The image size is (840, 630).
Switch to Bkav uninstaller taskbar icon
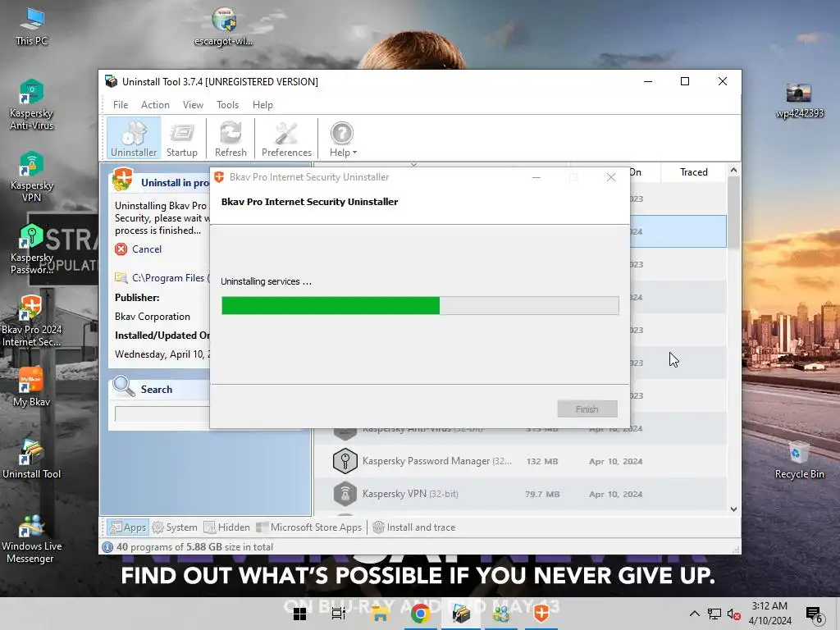point(541,614)
